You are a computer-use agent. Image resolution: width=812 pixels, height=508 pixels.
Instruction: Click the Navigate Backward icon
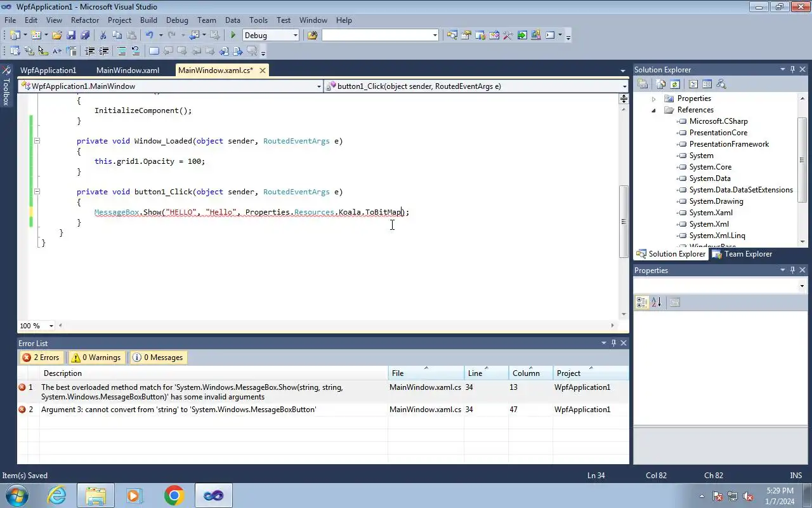194,36
